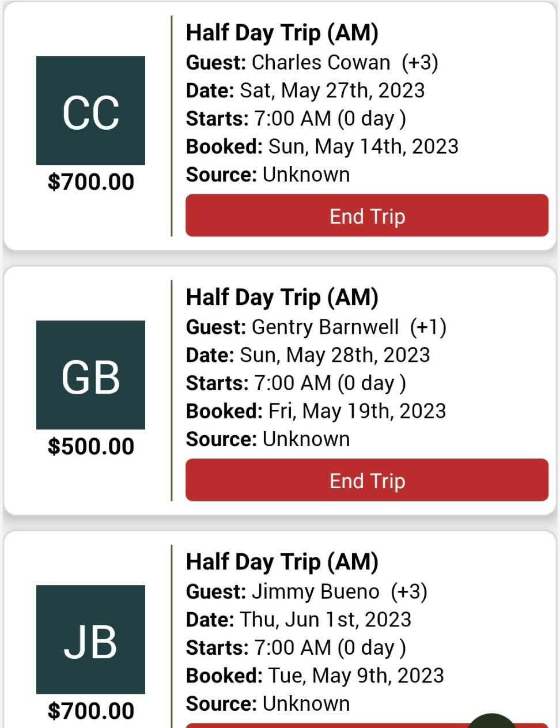This screenshot has width=560, height=728.
Task: Tap booked date Tue, May 9th, 2023
Action: pyautogui.click(x=355, y=676)
